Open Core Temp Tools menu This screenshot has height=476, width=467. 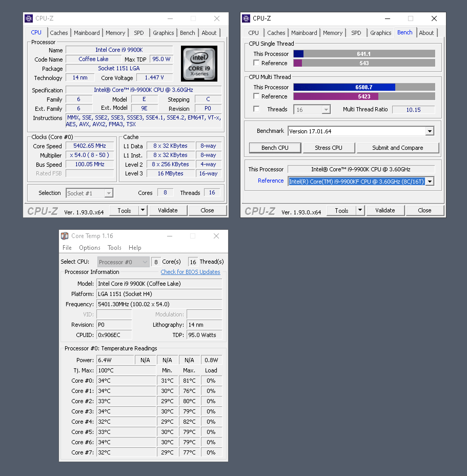pos(114,247)
